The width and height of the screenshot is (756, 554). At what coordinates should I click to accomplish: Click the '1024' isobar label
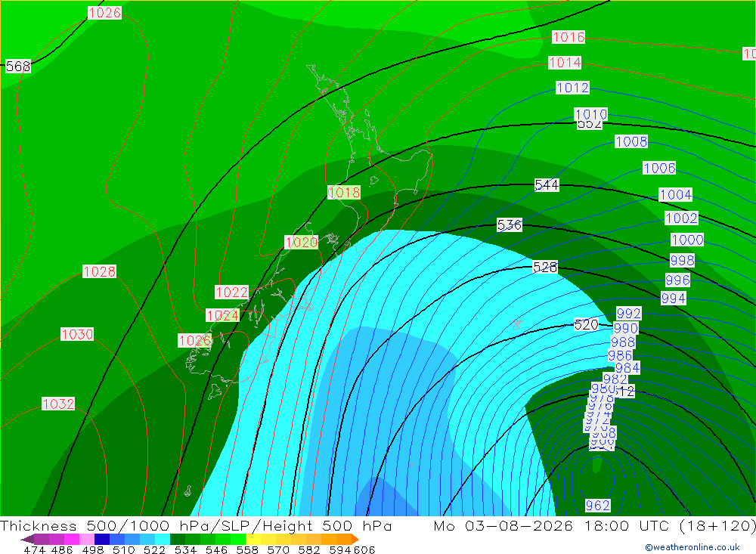222,315
